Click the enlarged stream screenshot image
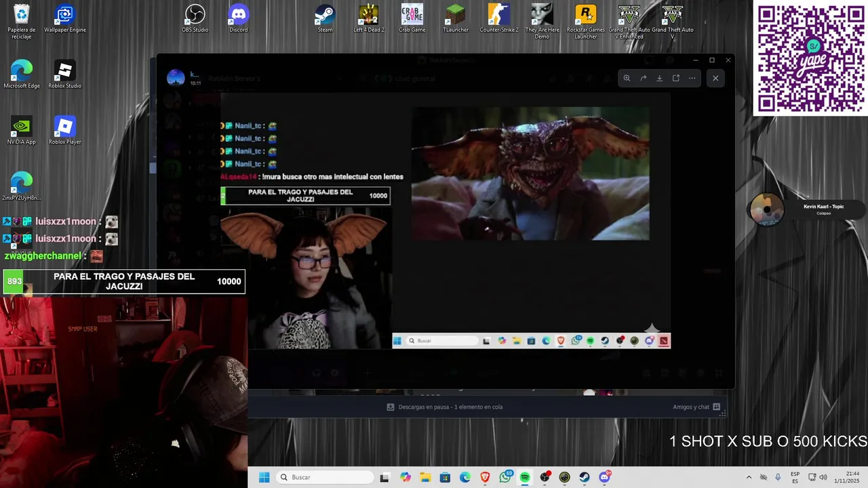 point(446,221)
